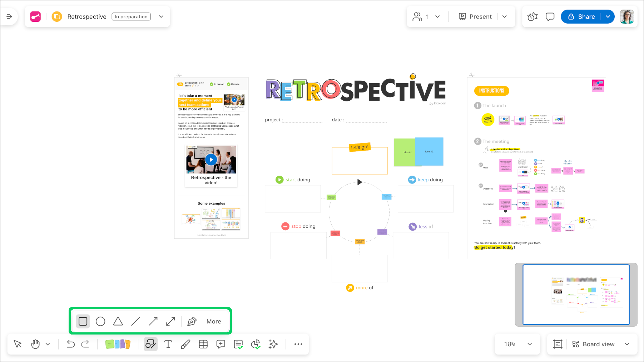Toggle the hand pan tool
This screenshot has width=644, height=362.
coord(35,344)
